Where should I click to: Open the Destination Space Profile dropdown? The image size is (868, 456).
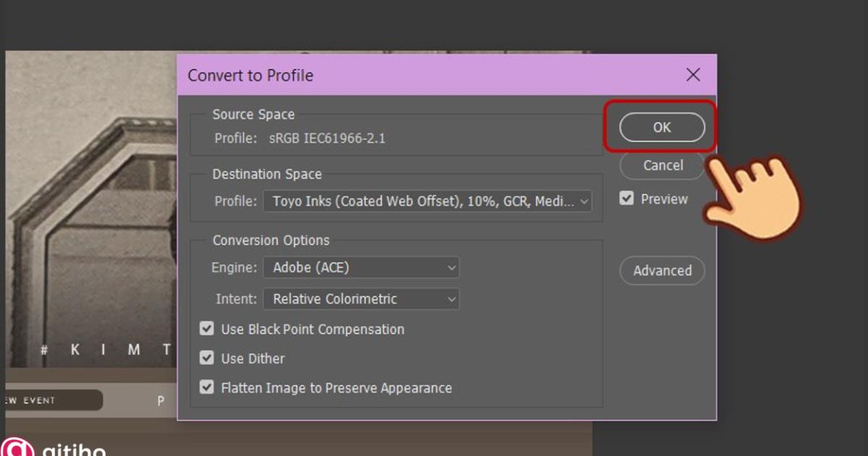pos(427,201)
